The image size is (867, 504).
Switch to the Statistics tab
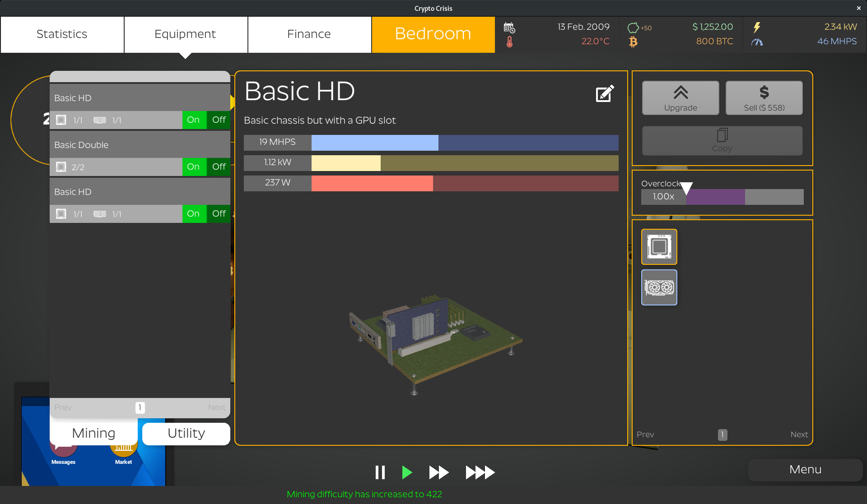[x=62, y=34]
